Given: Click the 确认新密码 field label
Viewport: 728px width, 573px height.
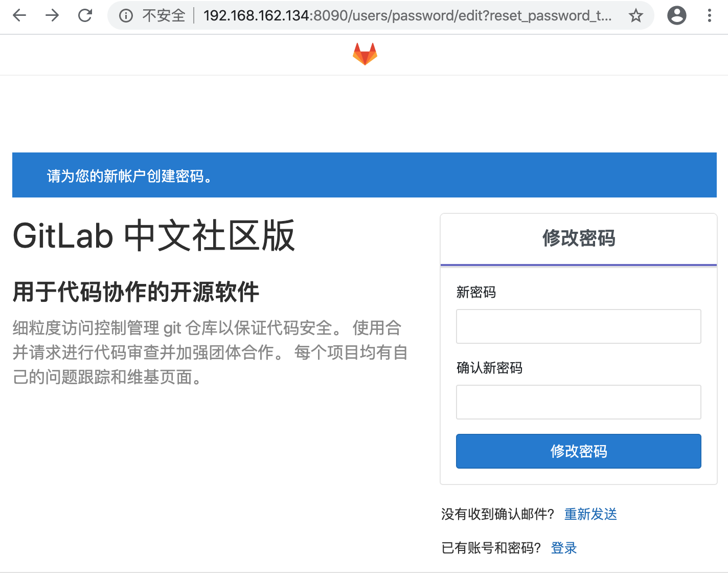Looking at the screenshot, I should click(489, 368).
